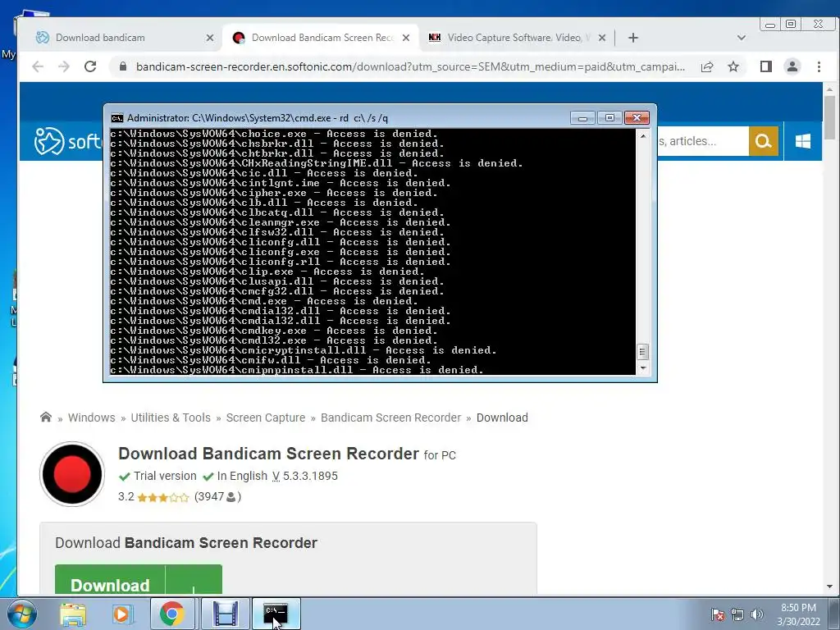The height and width of the screenshot is (630, 840).
Task: Open the Utilities & Tools breadcrumb link
Action: (171, 418)
